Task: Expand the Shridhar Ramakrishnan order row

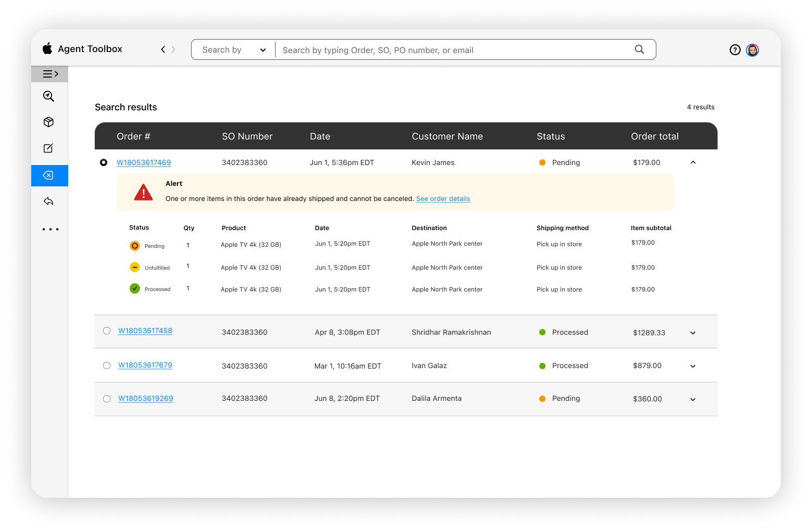Action: pyautogui.click(x=693, y=333)
